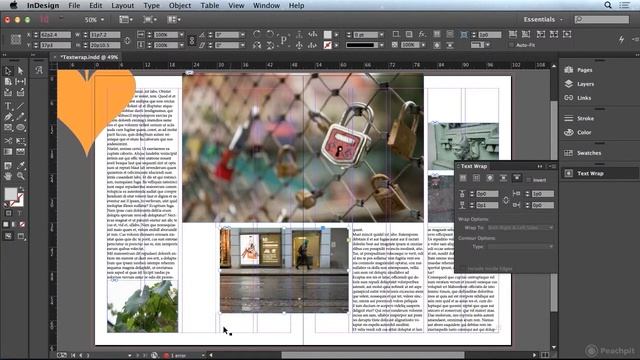Screen dimensions: 640x360
Task: Toggle constrain proportions for width and height
Action: [x=127, y=40]
